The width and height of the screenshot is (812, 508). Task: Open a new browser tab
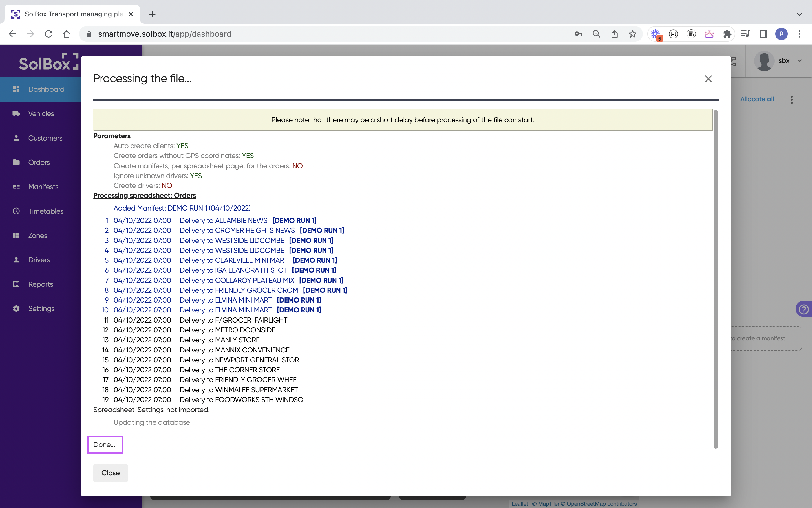coord(152,14)
